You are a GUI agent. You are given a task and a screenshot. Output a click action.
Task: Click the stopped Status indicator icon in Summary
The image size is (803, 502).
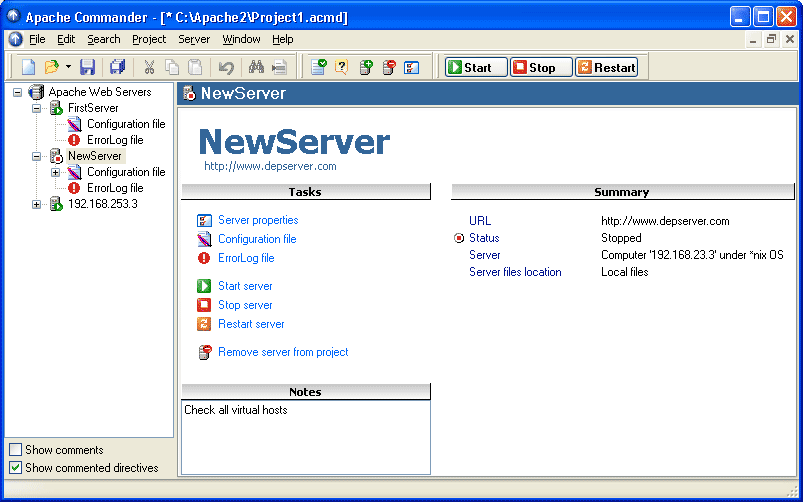(459, 238)
